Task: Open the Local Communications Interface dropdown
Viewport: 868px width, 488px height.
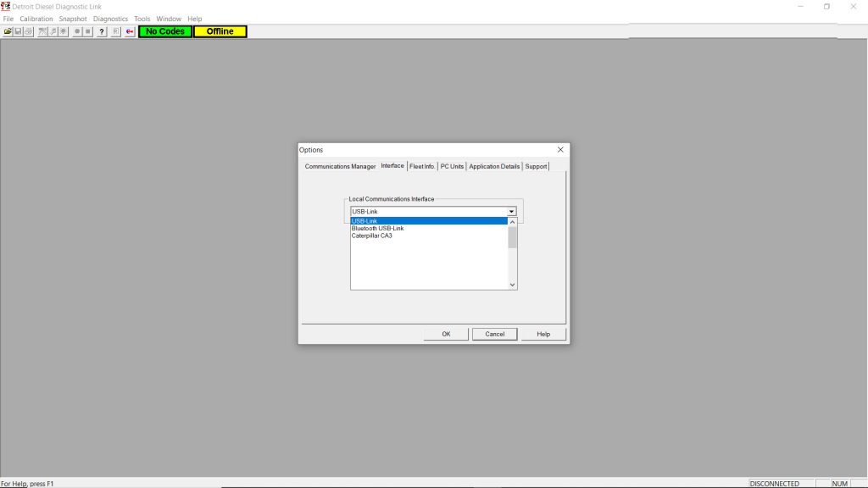Action: pos(511,211)
